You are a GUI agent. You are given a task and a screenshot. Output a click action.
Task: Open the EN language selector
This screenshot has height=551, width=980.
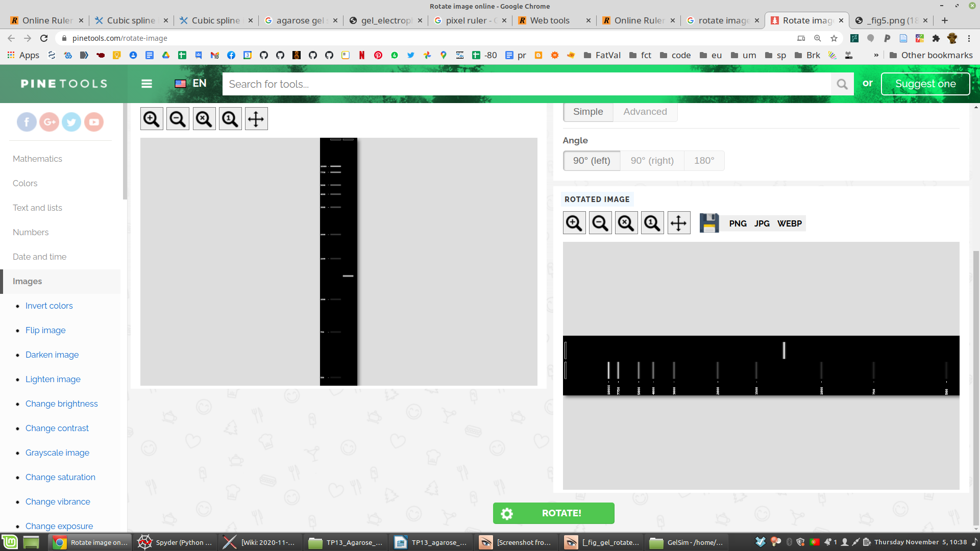pos(191,83)
